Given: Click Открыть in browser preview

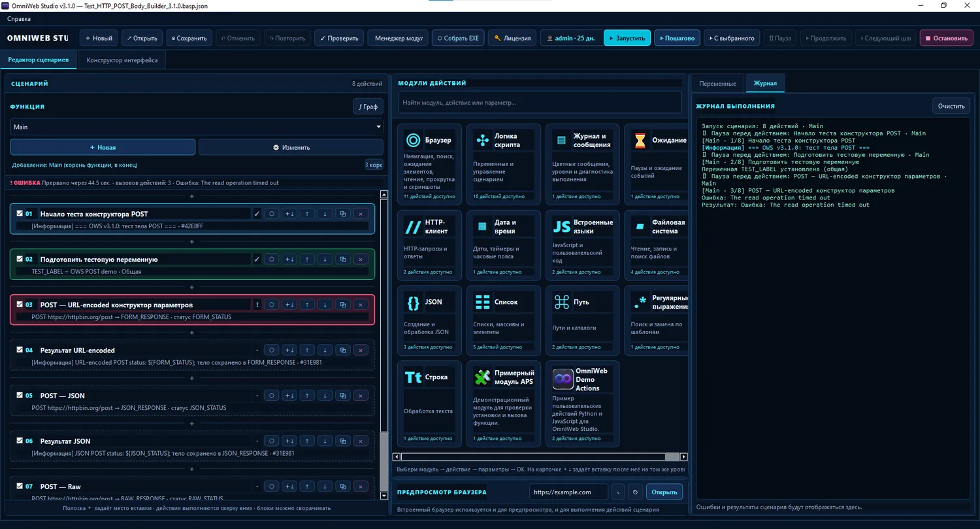Looking at the screenshot, I should [664, 492].
